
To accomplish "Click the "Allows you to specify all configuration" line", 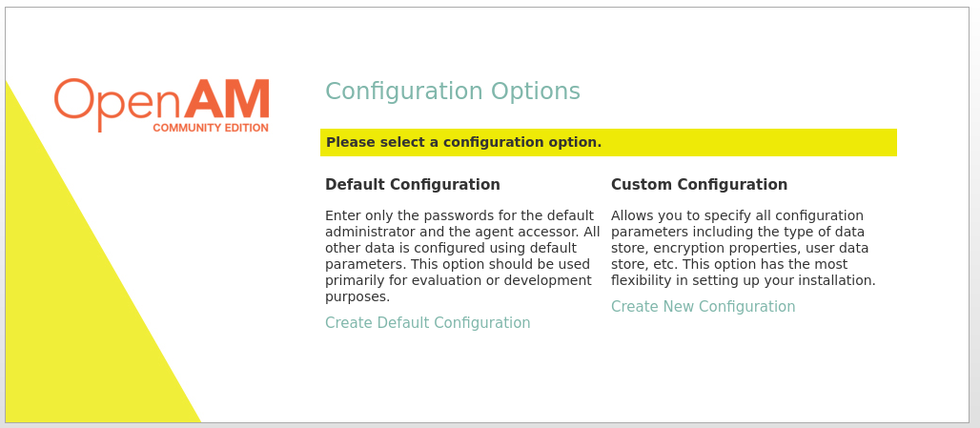I will (737, 216).
